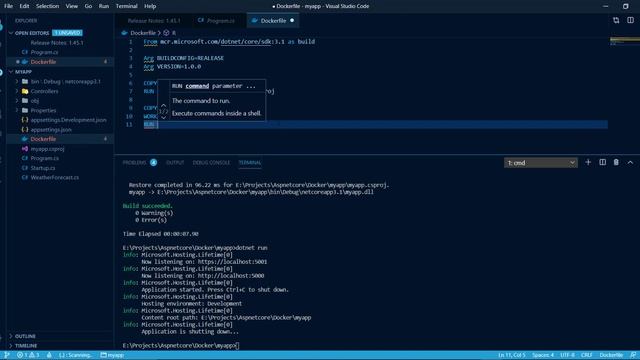The width and height of the screenshot is (640, 360).
Task: Open errors and warnings count in status bar
Action: (x=28, y=355)
